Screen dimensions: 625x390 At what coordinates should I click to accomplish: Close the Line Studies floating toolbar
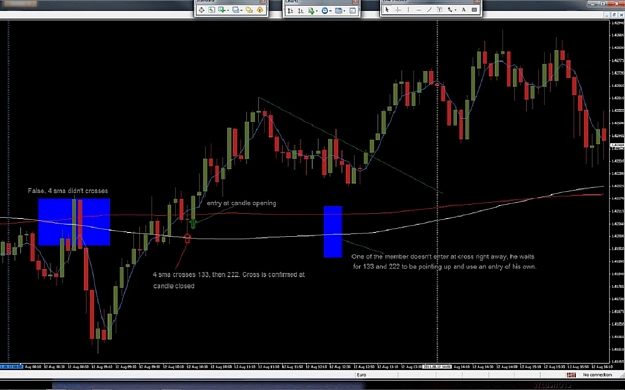(x=476, y=2)
